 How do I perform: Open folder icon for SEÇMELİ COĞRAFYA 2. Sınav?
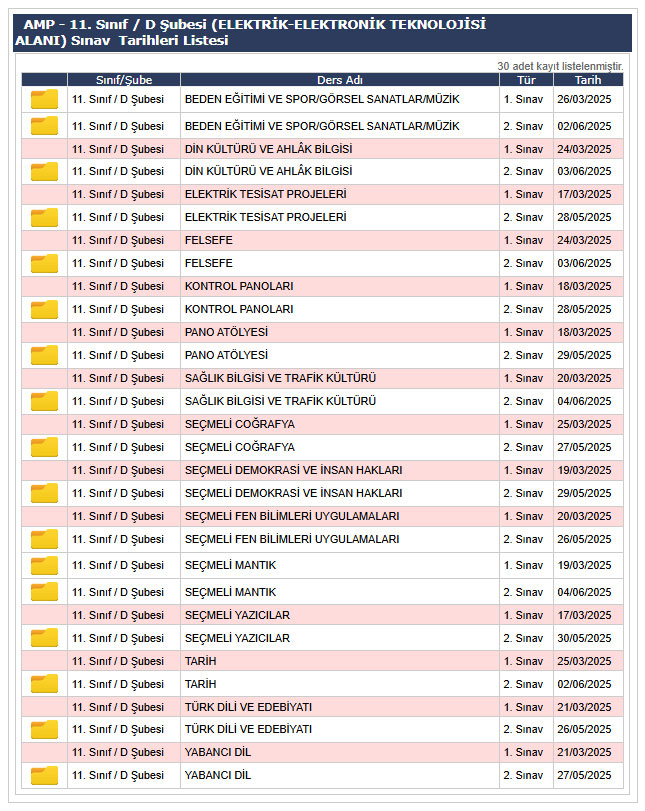pyautogui.click(x=44, y=447)
